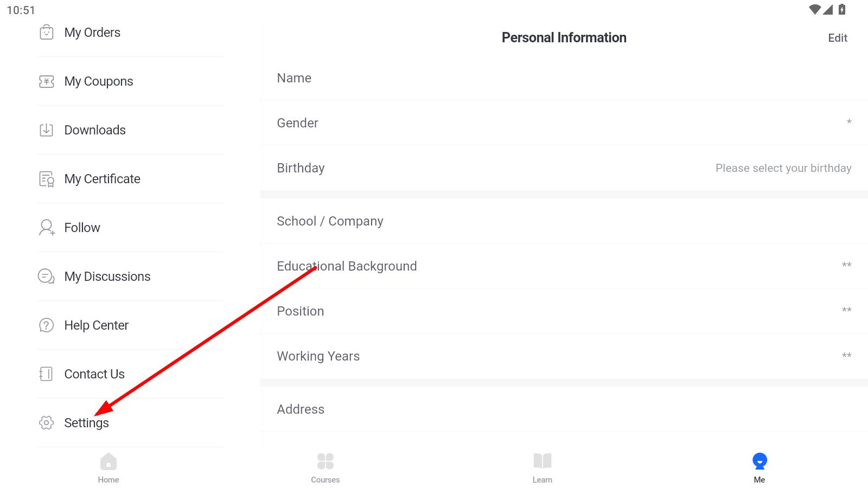The width and height of the screenshot is (868, 488).
Task: Click the Settings gear icon
Action: point(47,423)
